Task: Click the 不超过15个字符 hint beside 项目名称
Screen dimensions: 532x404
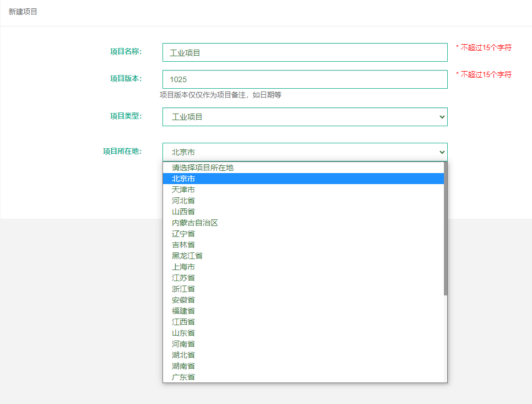Action: [484, 47]
